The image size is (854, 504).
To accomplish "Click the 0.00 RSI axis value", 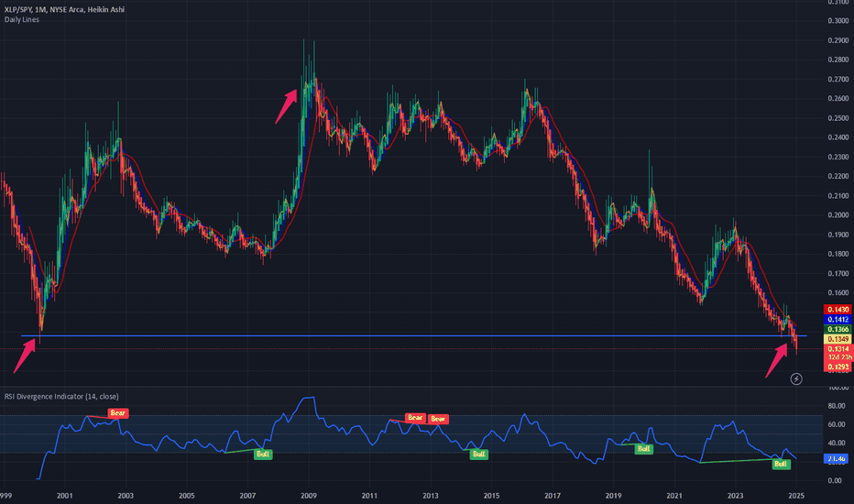I will (835, 480).
